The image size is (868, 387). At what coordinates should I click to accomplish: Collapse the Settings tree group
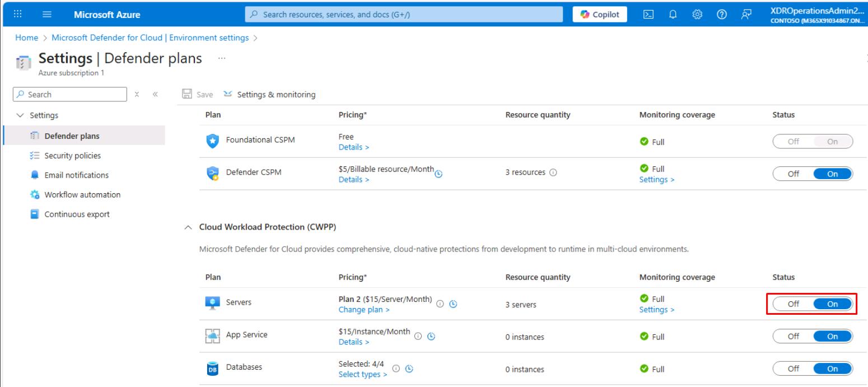(21, 116)
